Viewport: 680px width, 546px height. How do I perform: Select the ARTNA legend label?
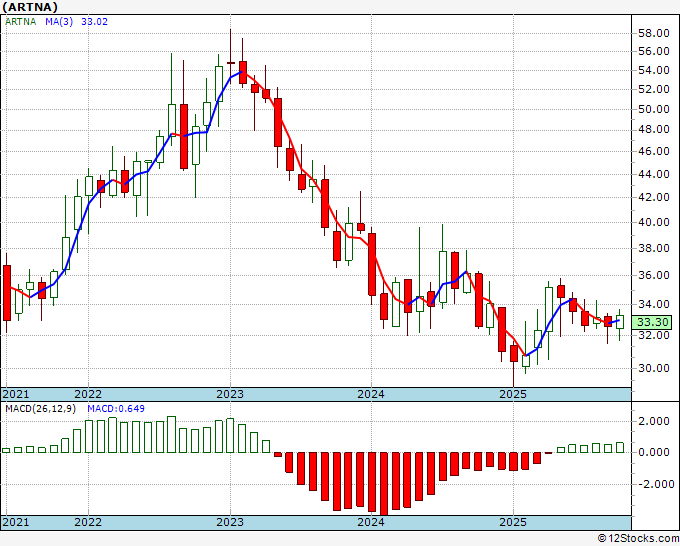(20, 22)
